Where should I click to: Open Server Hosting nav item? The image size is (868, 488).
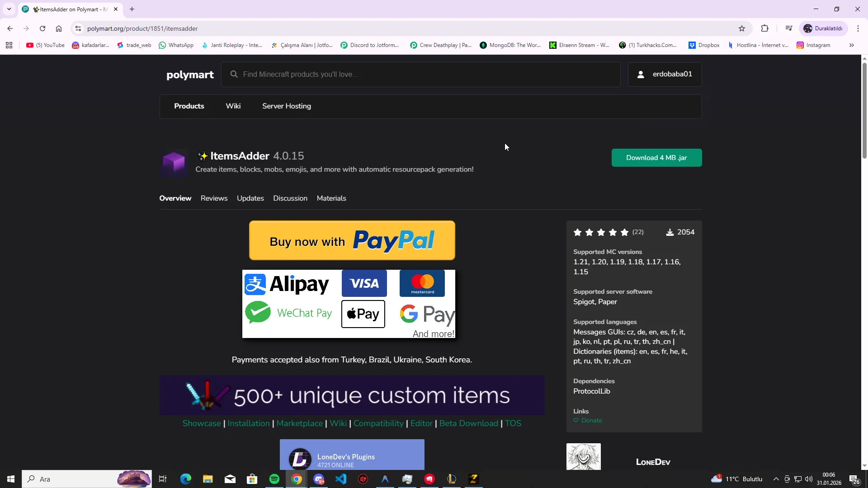click(287, 106)
